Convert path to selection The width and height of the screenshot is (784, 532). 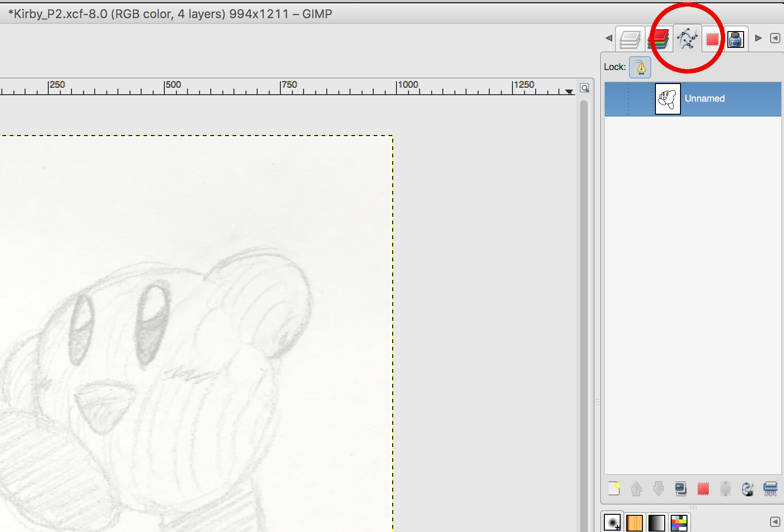(703, 489)
